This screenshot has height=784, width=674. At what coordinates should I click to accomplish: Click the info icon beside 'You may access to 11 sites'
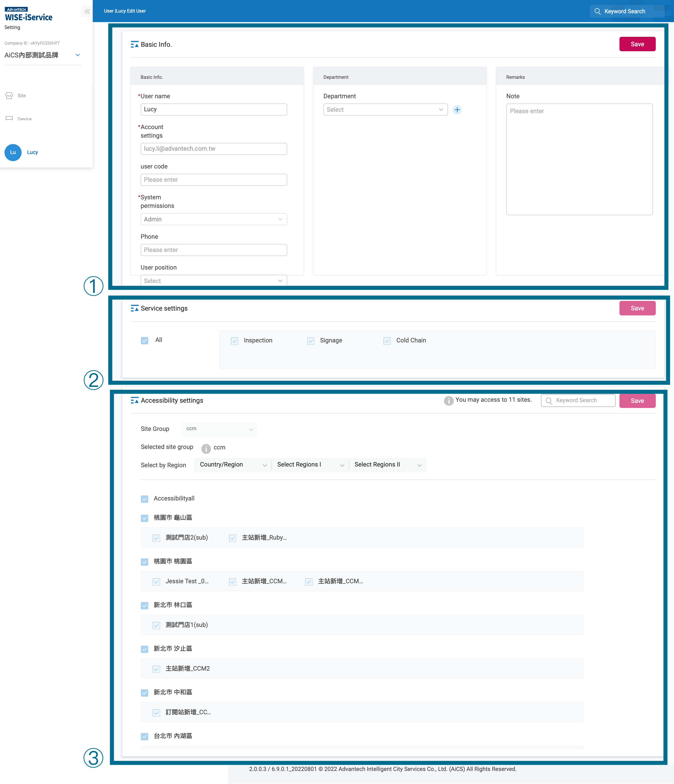point(448,401)
